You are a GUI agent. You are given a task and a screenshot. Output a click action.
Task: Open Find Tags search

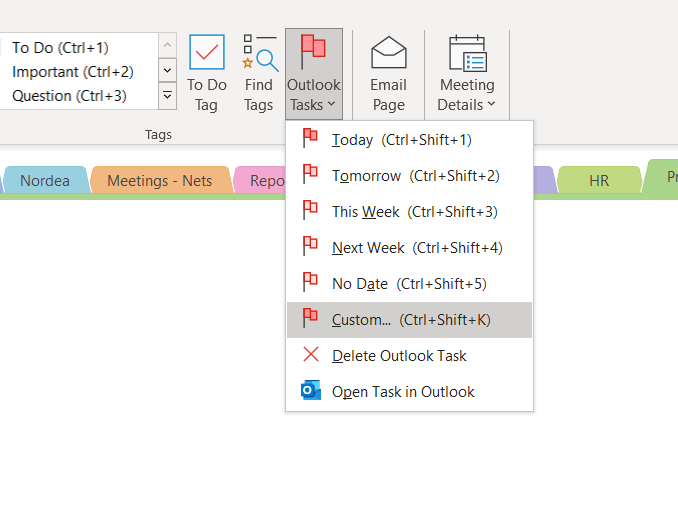259,74
